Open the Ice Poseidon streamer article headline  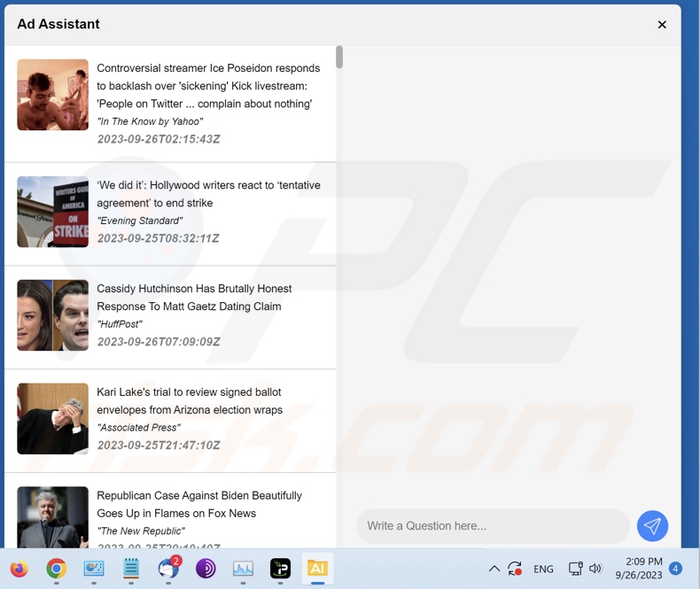(208, 86)
